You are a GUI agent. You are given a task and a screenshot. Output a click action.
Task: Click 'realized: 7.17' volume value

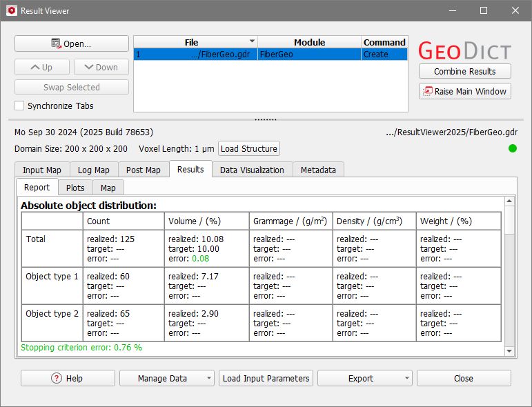tap(193, 277)
